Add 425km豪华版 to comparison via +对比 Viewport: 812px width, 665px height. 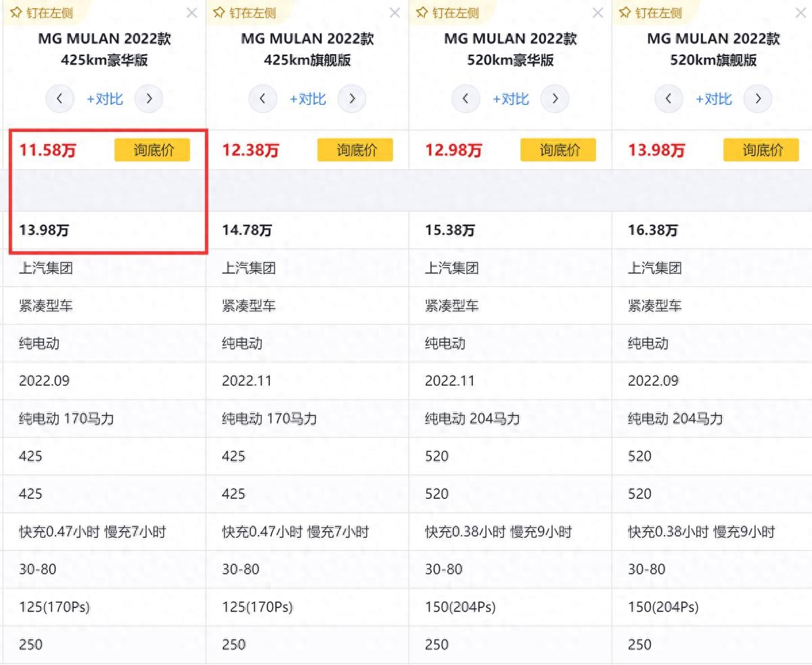105,99
